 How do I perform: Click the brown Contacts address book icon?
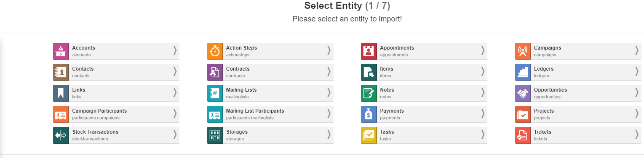tap(61, 72)
